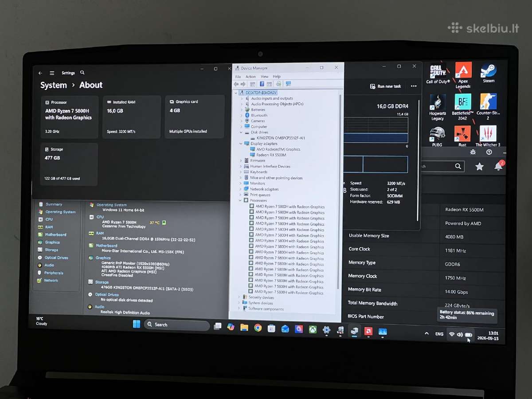Viewport: 532px width, 399px height.
Task: Open Steam desktop shortcut
Action: point(489,73)
